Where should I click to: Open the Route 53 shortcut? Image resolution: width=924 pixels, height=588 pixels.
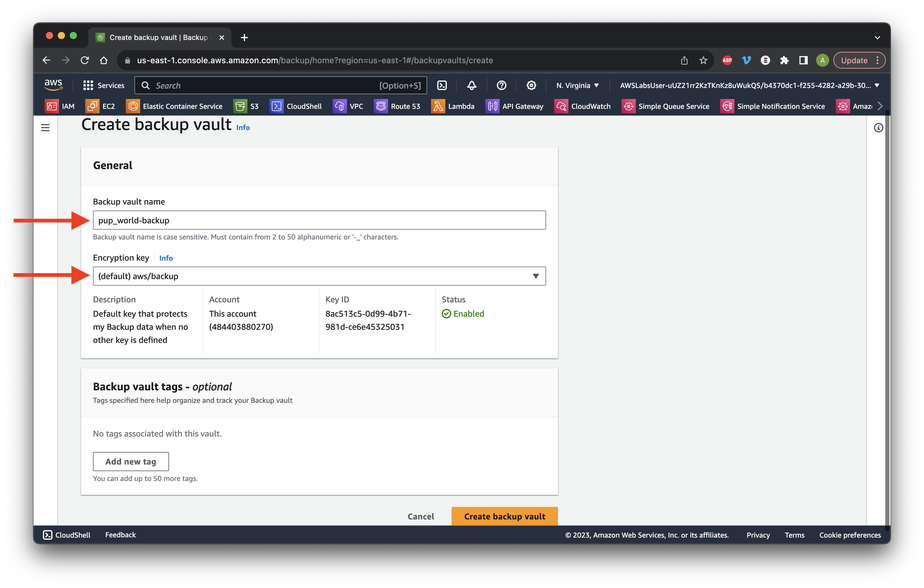[397, 106]
